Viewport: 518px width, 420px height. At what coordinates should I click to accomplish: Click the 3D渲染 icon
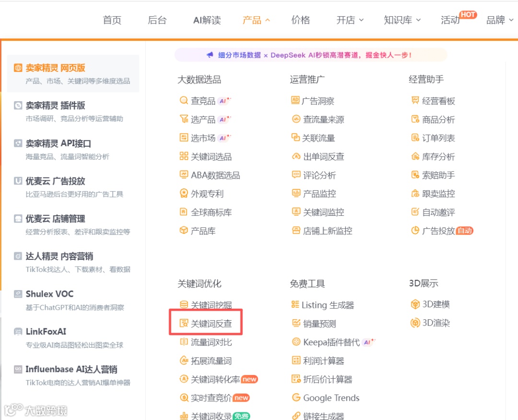click(415, 323)
